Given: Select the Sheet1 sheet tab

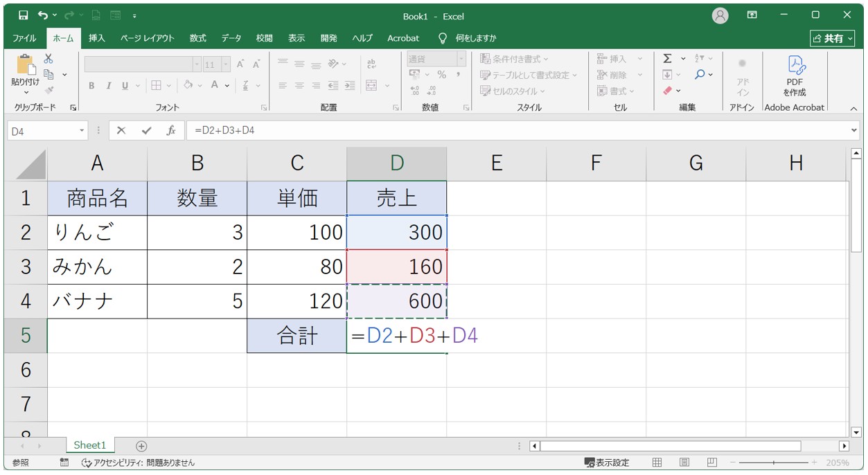Looking at the screenshot, I should point(90,446).
